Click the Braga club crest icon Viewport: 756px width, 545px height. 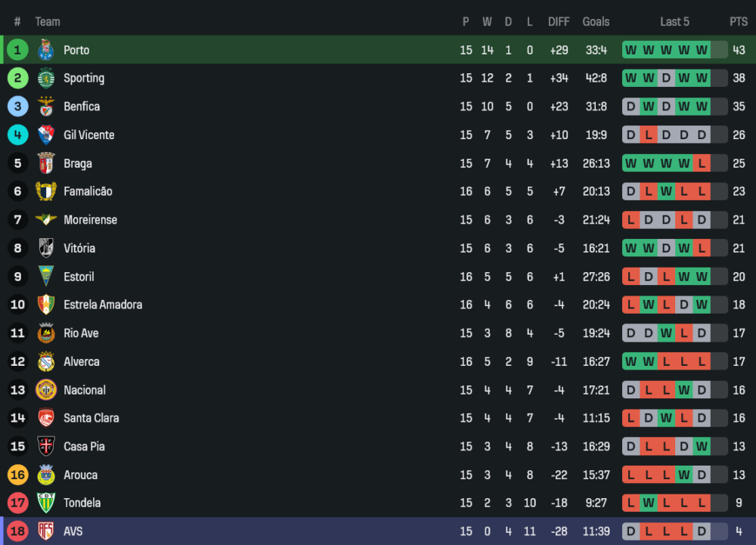46,163
